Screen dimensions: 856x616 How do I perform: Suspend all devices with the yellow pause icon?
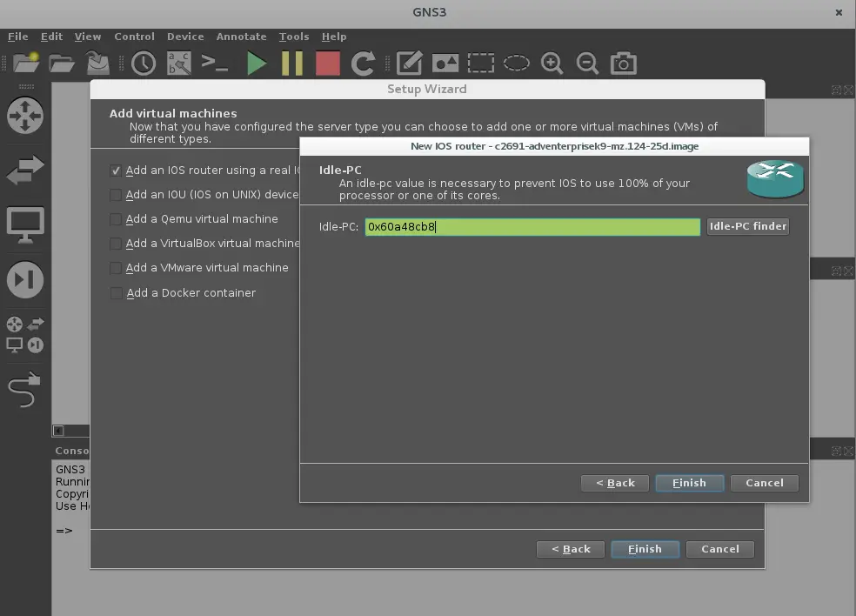pos(292,64)
